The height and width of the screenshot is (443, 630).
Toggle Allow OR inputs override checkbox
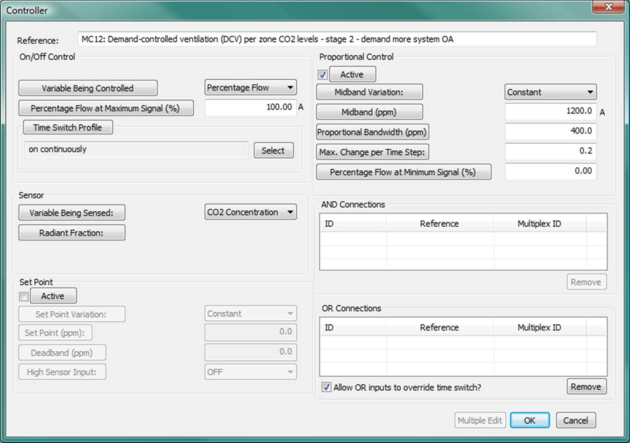[327, 387]
